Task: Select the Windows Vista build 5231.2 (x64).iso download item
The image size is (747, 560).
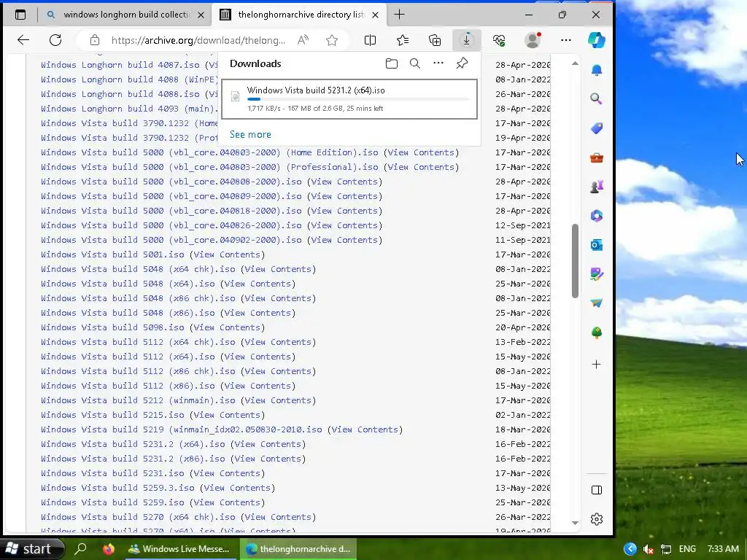Action: pos(349,99)
